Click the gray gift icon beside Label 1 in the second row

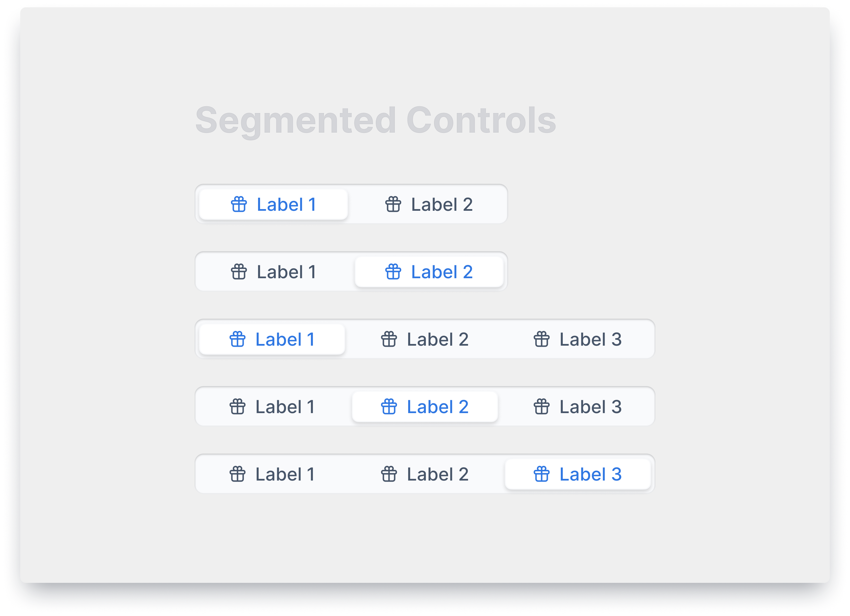click(x=239, y=272)
